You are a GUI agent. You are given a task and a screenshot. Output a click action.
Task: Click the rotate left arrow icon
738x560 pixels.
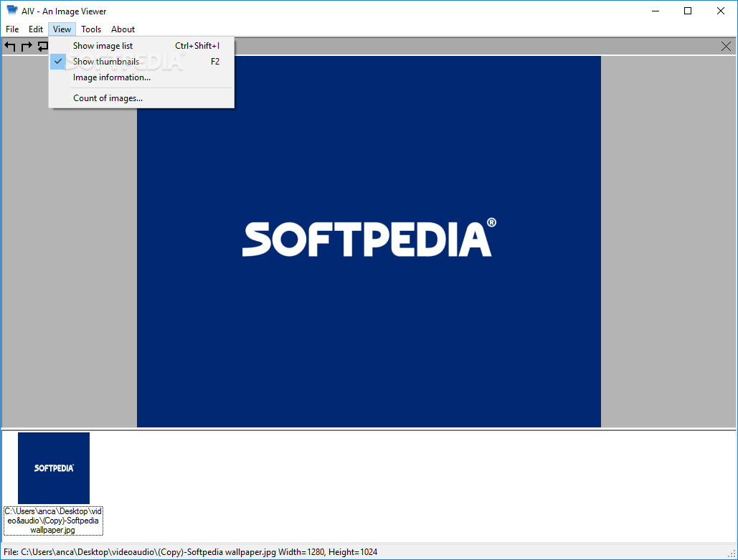point(10,46)
